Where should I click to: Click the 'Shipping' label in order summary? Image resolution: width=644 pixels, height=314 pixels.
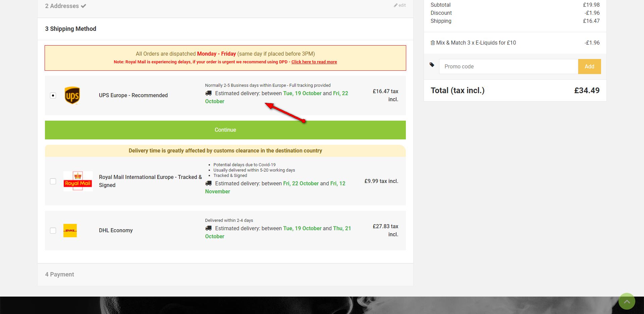(441, 21)
